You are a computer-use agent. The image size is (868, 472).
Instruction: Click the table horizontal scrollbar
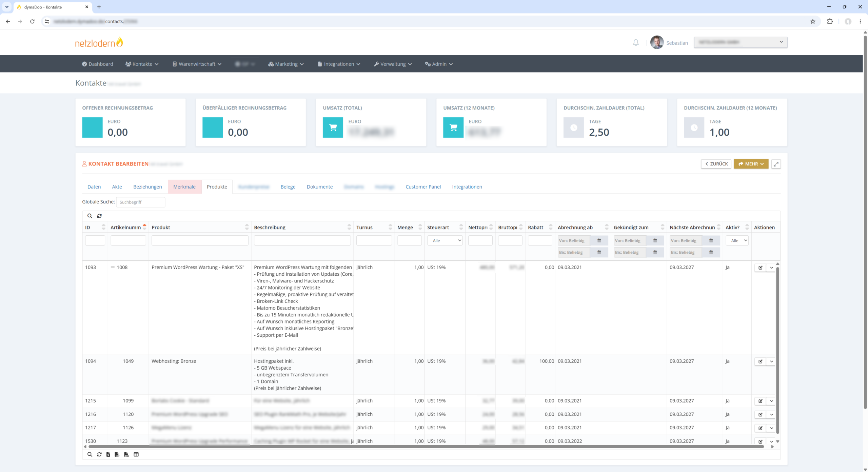[x=426, y=447]
